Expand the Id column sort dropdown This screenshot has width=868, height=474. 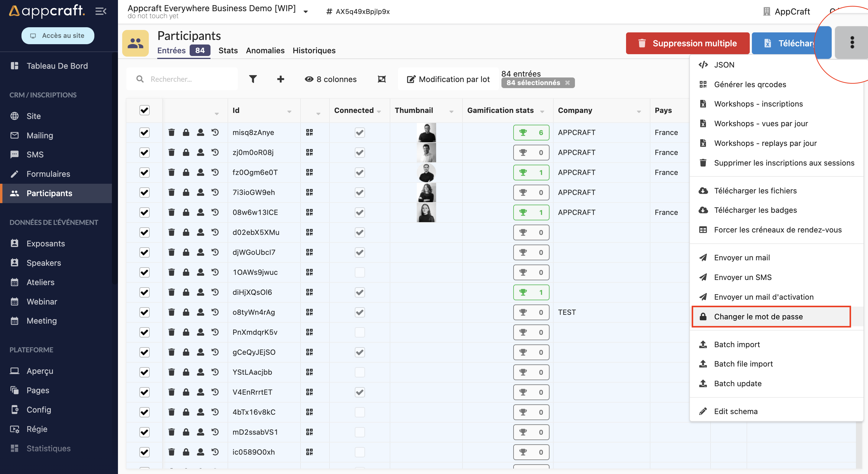[x=289, y=112]
